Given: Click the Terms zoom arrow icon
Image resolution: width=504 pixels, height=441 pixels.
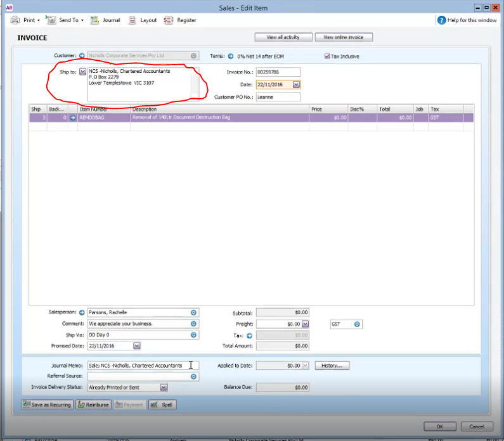Looking at the screenshot, I should coord(231,56).
